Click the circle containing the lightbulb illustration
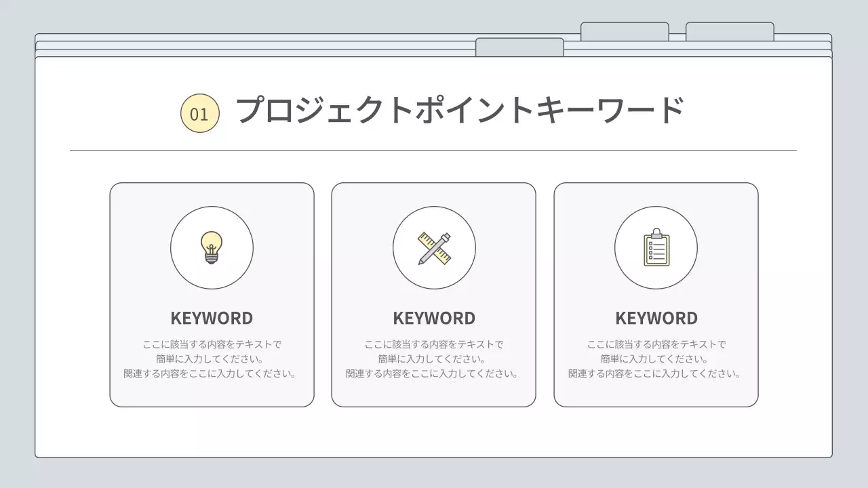The height and width of the screenshot is (488, 868). pos(212,248)
